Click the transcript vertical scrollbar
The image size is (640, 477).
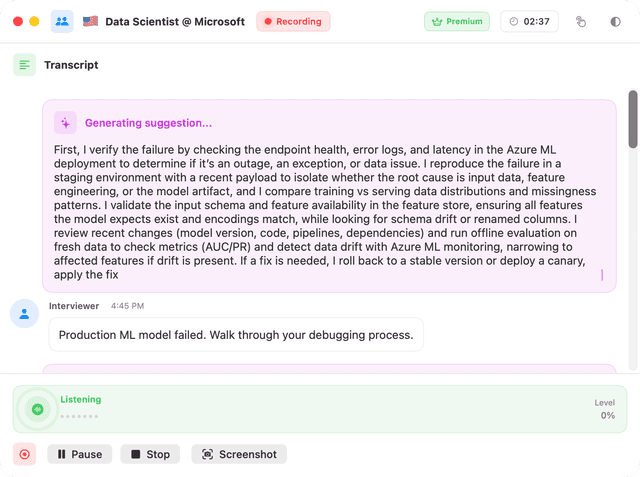[632, 120]
